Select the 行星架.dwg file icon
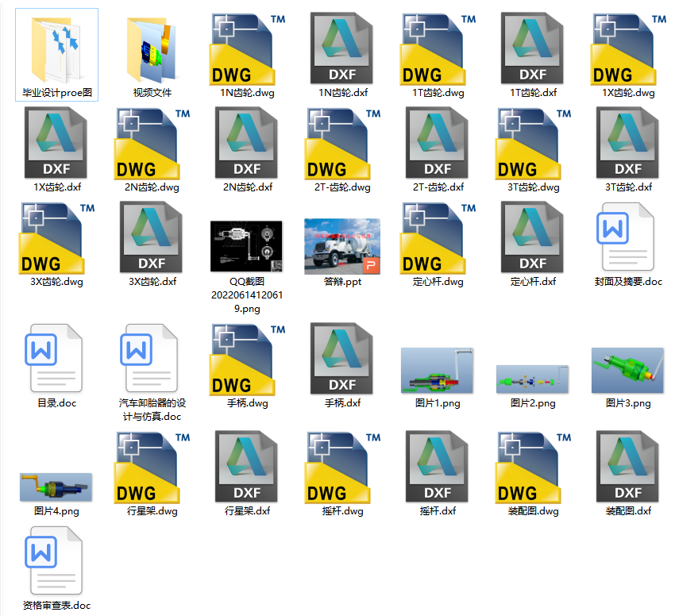Image resolution: width=675 pixels, height=616 pixels. point(152,468)
